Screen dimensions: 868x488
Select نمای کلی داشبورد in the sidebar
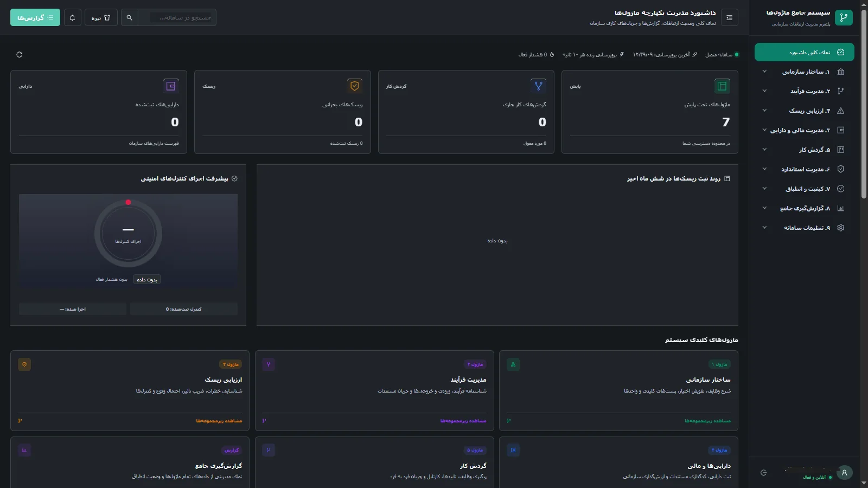pos(805,52)
